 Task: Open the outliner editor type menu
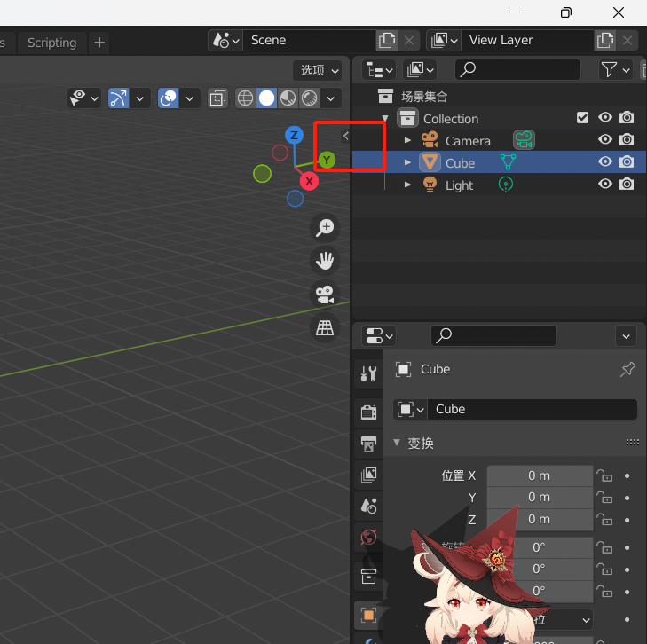coord(379,70)
